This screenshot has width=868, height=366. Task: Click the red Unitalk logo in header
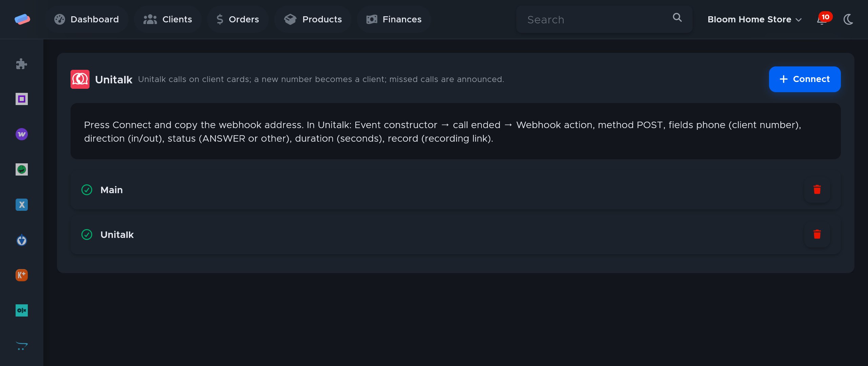(x=80, y=79)
